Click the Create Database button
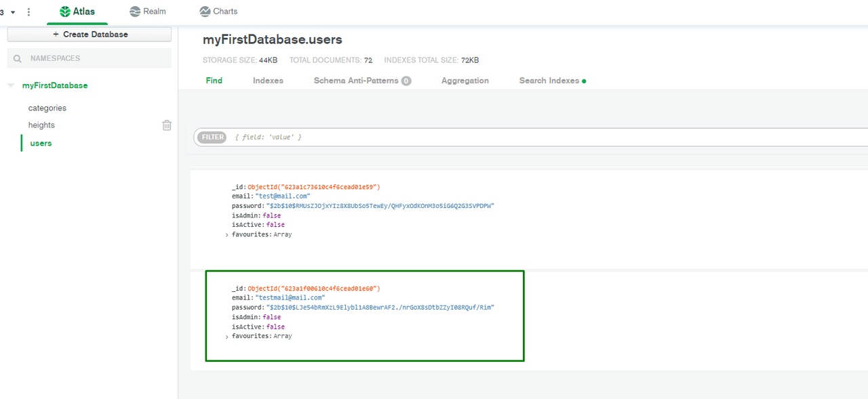The image size is (868, 399). tap(90, 35)
